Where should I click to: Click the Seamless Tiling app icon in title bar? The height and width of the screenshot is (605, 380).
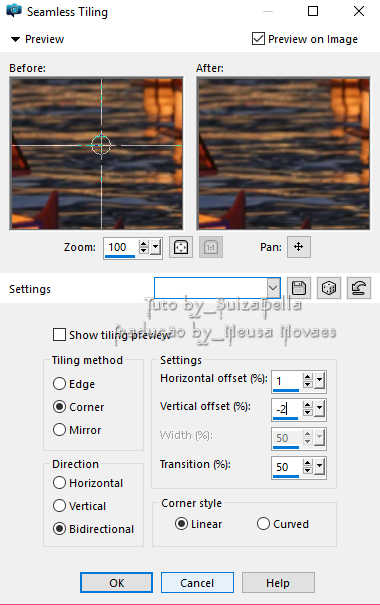(x=14, y=11)
